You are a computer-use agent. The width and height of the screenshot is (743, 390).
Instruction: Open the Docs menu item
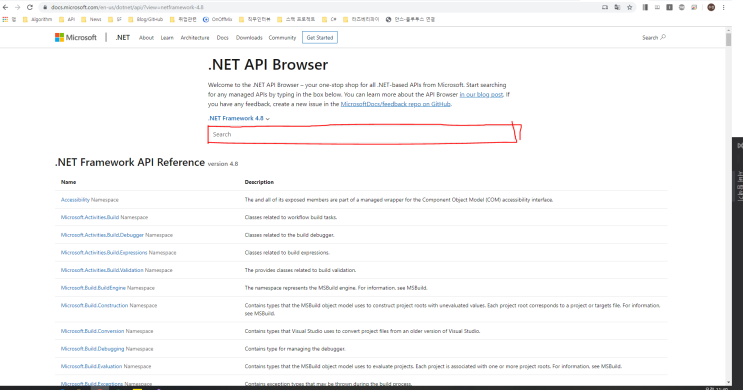point(222,37)
